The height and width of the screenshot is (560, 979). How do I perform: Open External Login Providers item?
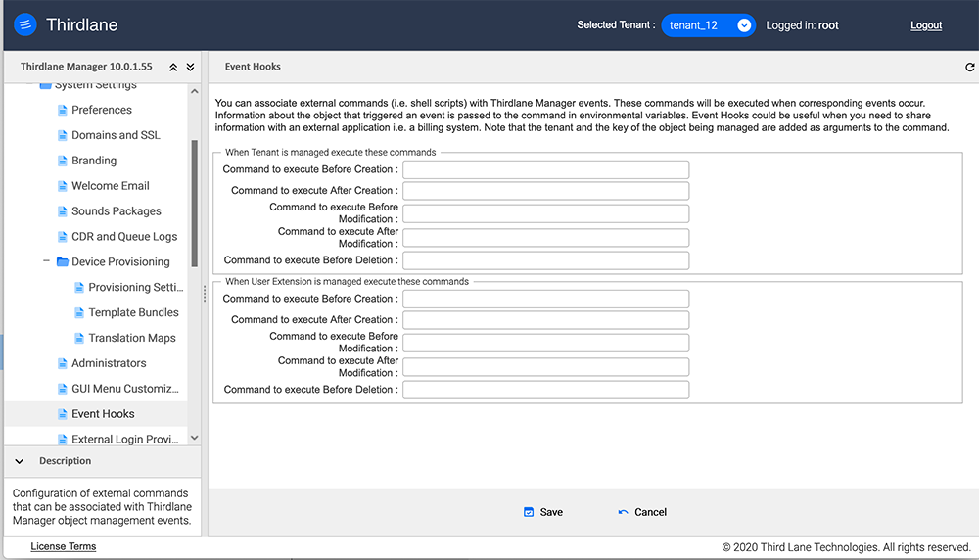point(125,439)
